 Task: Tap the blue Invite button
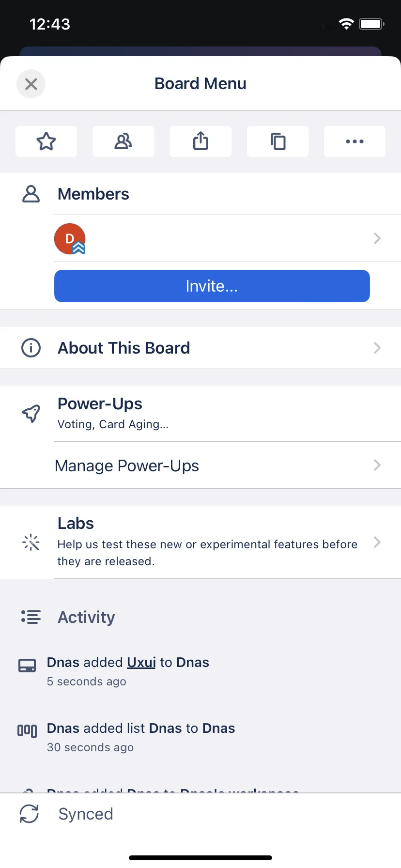point(212,286)
